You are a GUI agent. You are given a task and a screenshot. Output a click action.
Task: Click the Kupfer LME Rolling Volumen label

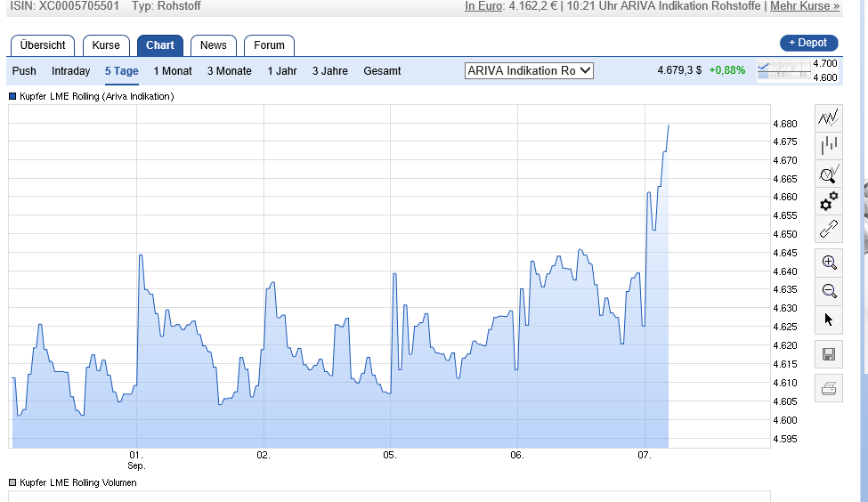78,482
